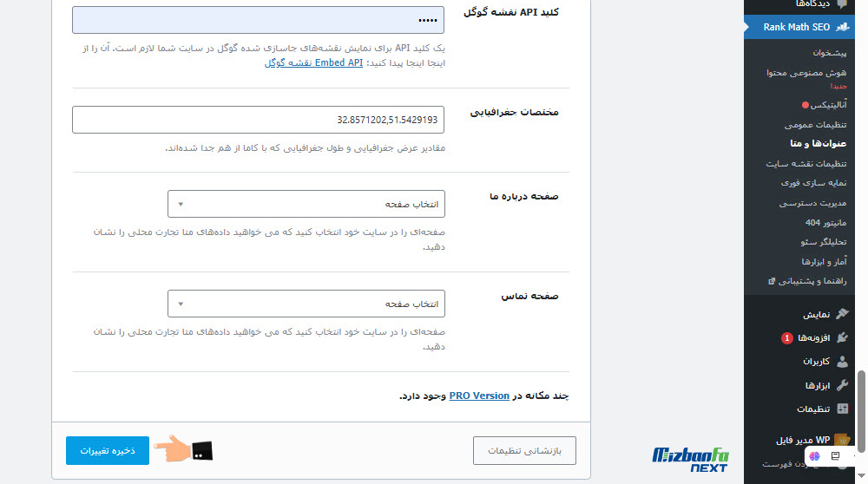Click the Google Maps API key field
This screenshot has height=484, width=868.
tap(258, 20)
